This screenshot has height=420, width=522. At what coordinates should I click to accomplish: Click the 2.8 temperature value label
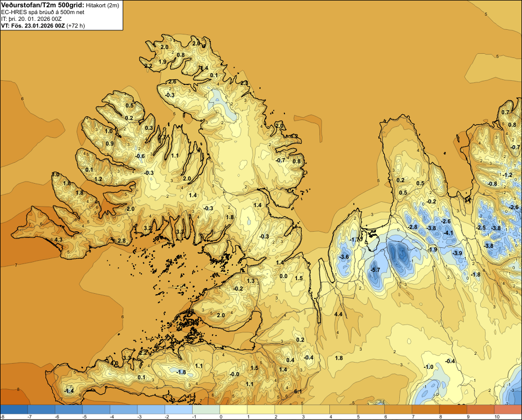point(122,241)
